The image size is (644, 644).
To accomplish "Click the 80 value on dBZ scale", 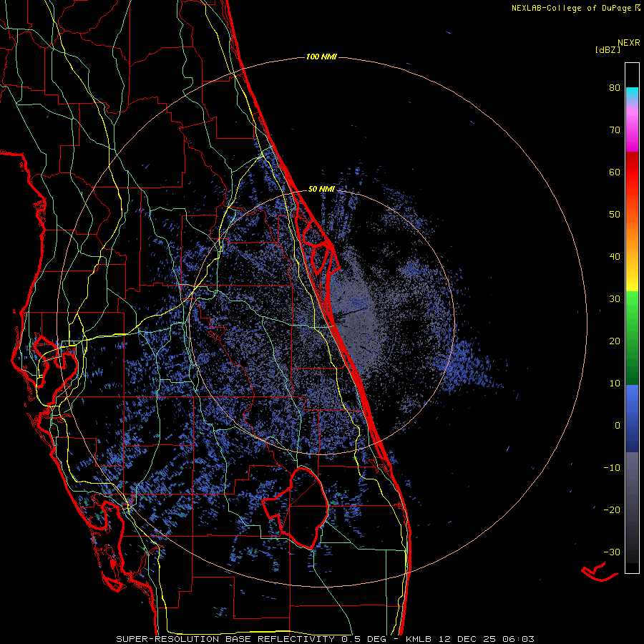I will 615,88.
